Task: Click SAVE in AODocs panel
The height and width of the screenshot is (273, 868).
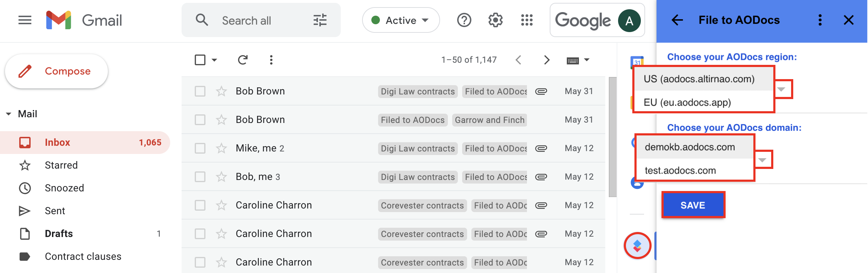Action: click(693, 205)
